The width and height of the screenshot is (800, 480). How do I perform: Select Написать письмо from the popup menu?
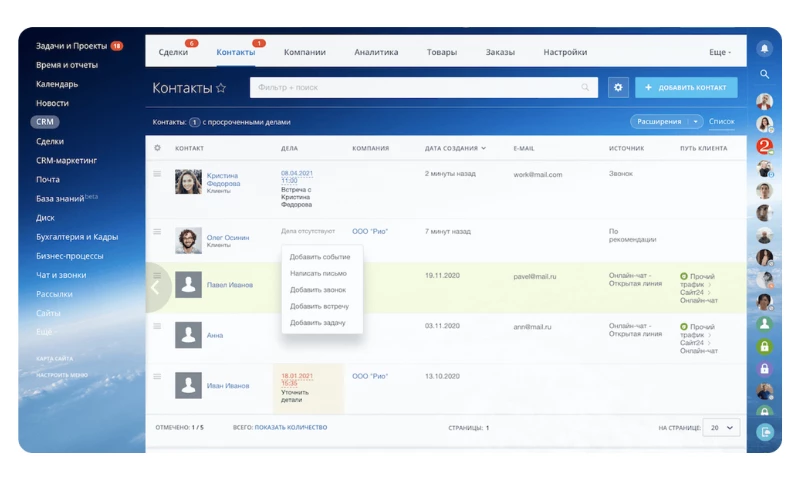point(318,273)
